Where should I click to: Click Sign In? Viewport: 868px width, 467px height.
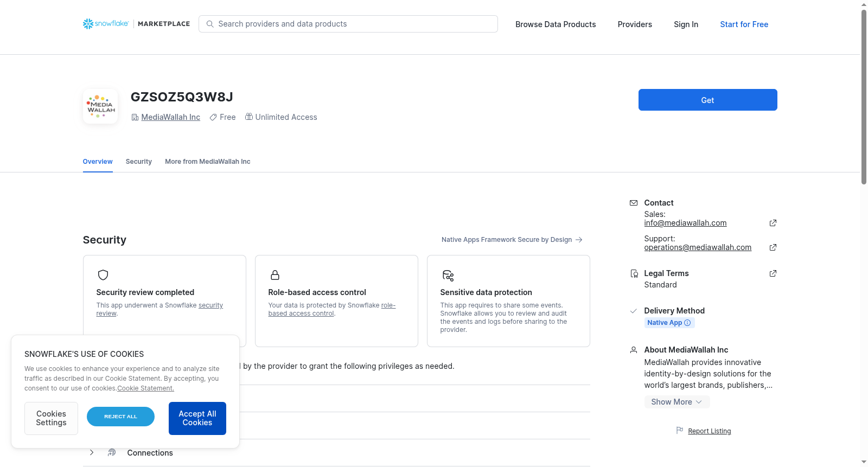pos(686,24)
